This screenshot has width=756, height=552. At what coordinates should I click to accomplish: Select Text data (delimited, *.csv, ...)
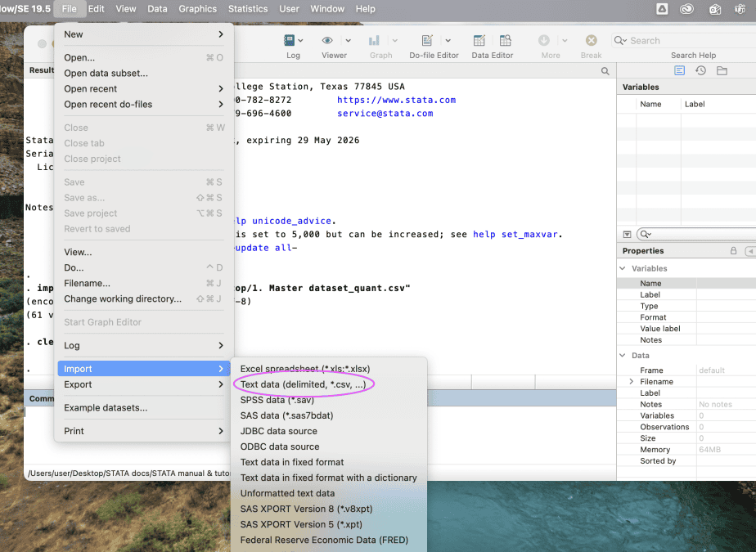click(x=303, y=384)
